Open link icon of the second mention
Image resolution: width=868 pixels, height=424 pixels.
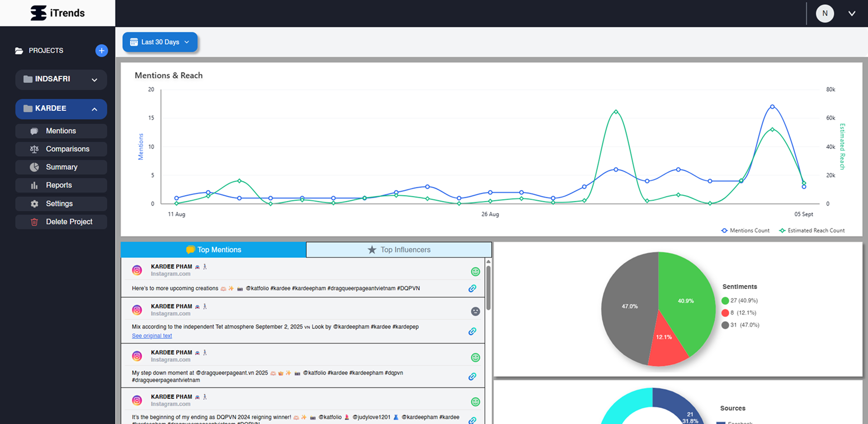(x=472, y=331)
